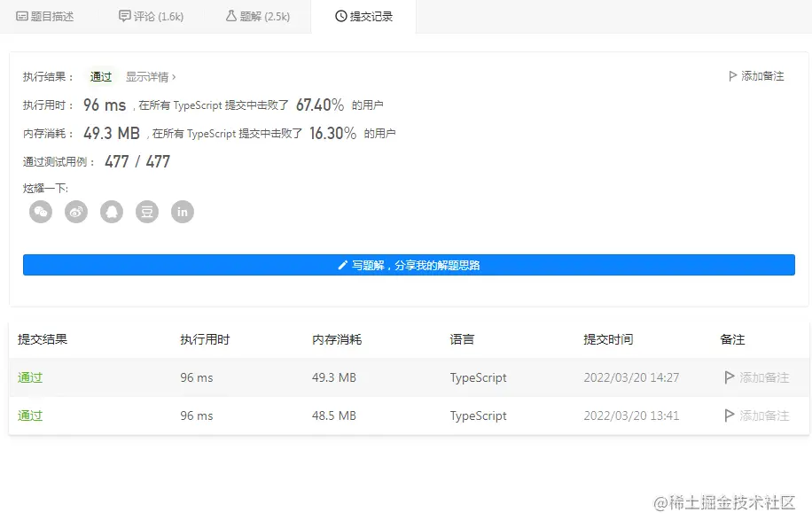Image resolution: width=812 pixels, height=528 pixels.
Task: Expand 显示详情 details link
Action: [151, 76]
